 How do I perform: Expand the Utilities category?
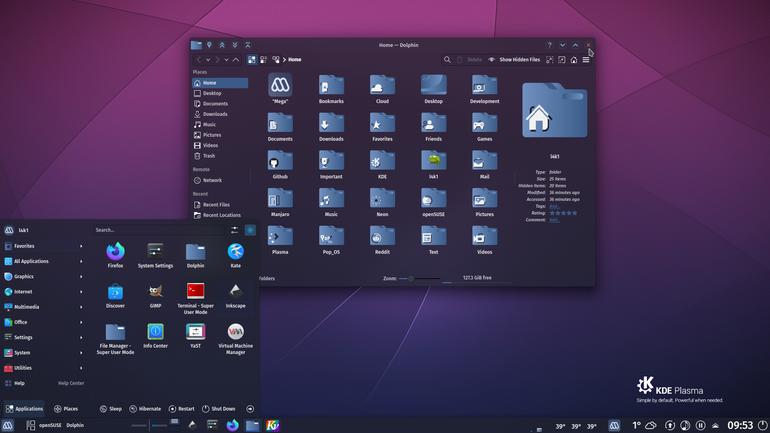(43, 368)
